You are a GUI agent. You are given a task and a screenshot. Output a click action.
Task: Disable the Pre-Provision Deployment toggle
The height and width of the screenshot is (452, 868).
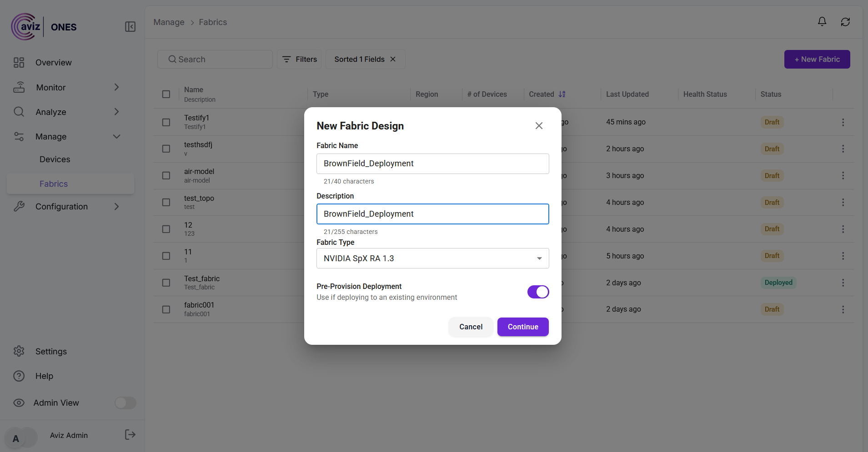point(538,292)
